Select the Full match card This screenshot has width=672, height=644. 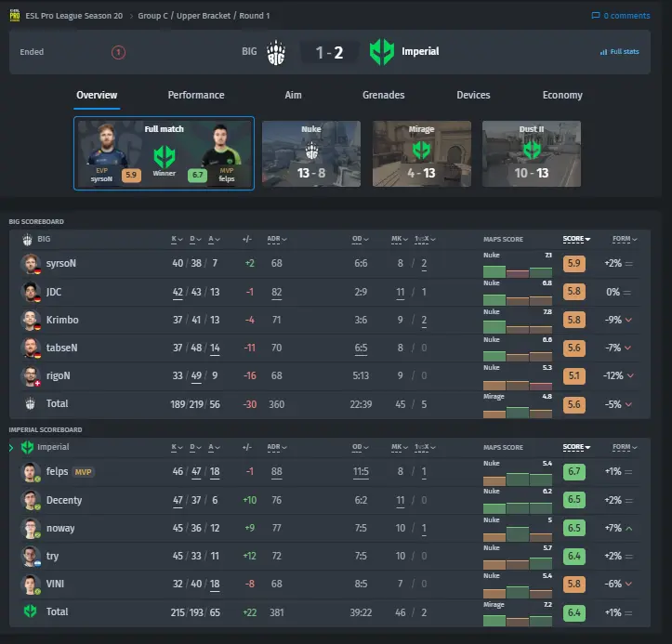click(x=165, y=153)
